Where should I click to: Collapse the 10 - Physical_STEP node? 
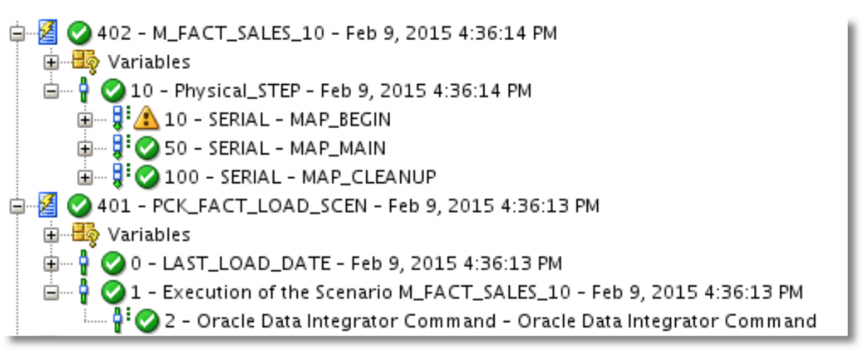[x=52, y=91]
